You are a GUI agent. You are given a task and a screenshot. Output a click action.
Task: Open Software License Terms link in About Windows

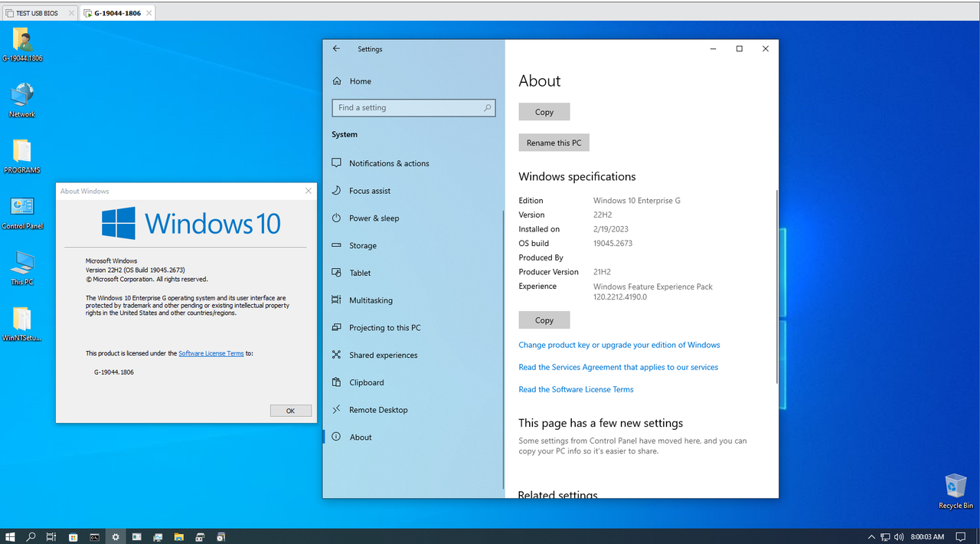[211, 353]
